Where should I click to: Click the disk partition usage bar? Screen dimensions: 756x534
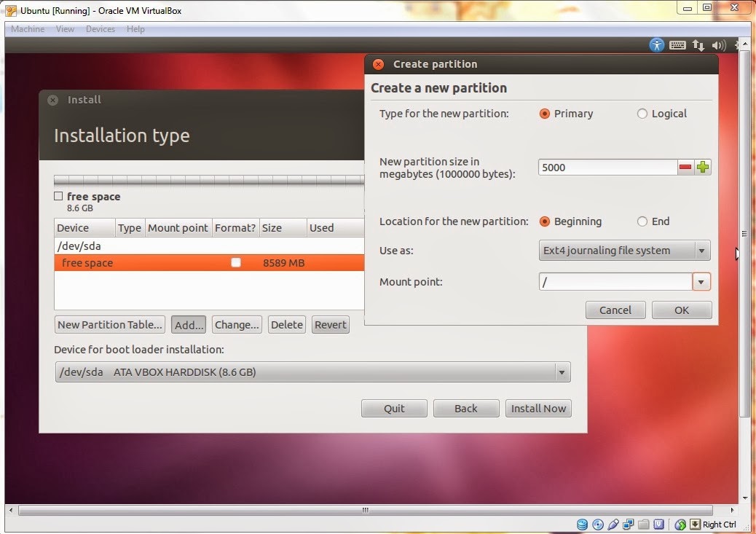[x=209, y=180]
